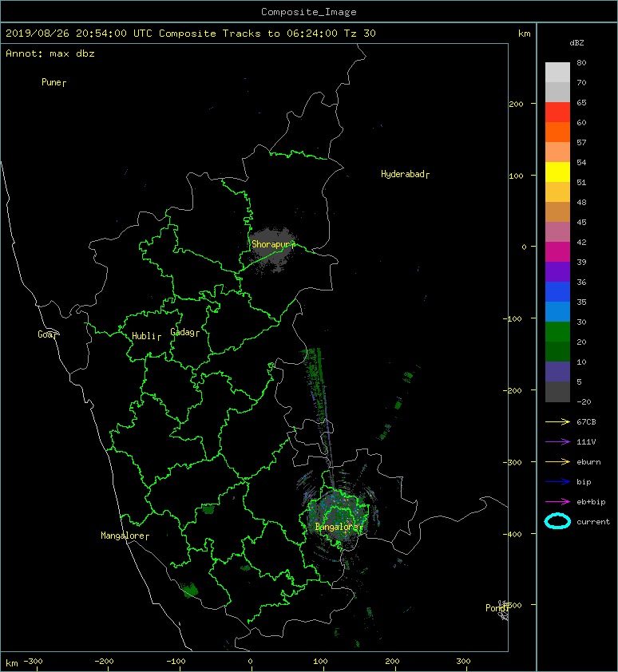This screenshot has height=672, width=618.
Task: Click the 67CB yellow arrow legend icon
Action: 557,421
